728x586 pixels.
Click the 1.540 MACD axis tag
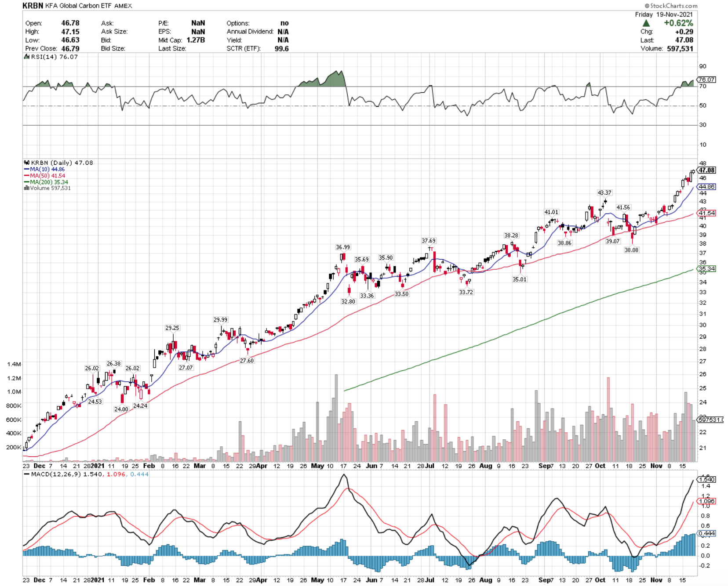tap(706, 479)
